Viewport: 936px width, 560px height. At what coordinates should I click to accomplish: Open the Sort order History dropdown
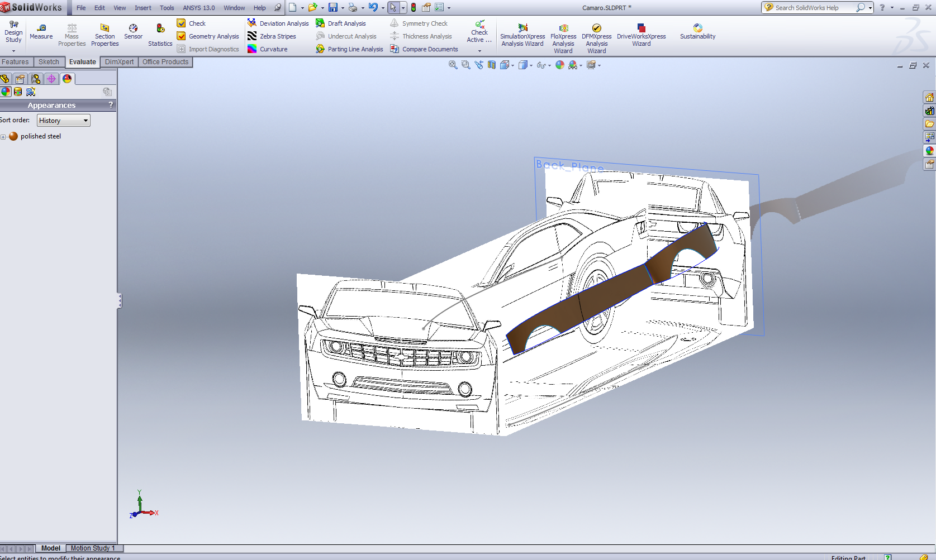pos(63,121)
